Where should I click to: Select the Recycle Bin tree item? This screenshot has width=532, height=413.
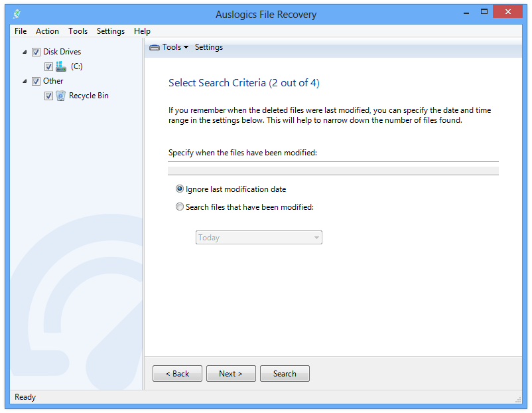[88, 96]
